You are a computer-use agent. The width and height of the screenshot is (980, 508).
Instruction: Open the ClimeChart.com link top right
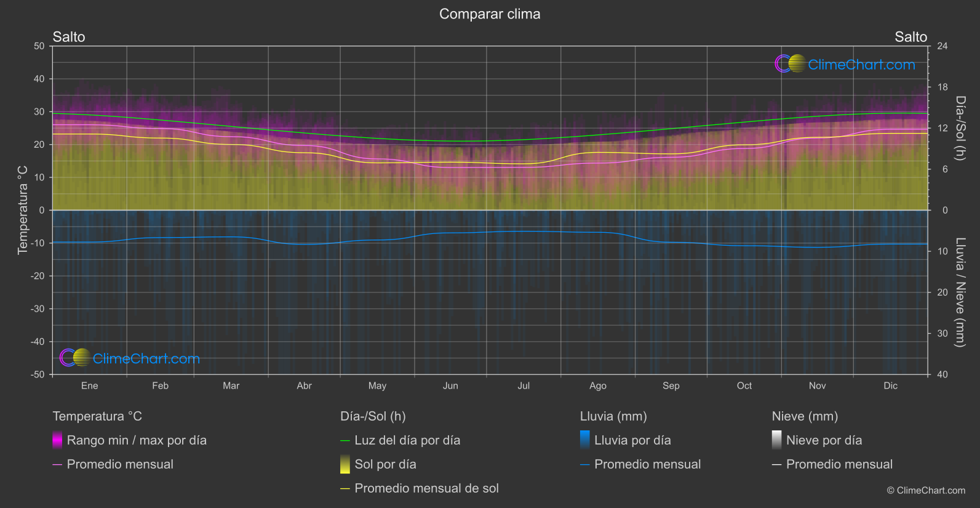click(x=861, y=65)
